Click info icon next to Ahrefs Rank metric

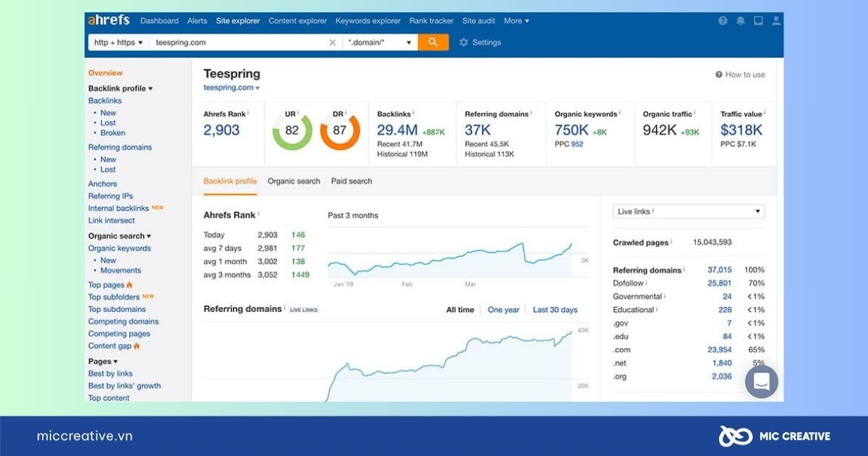coord(248,113)
